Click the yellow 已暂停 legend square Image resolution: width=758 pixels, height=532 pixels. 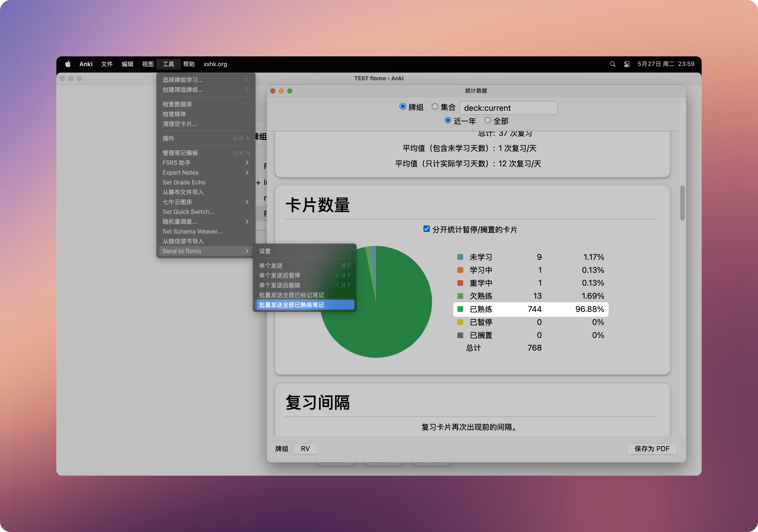point(460,322)
